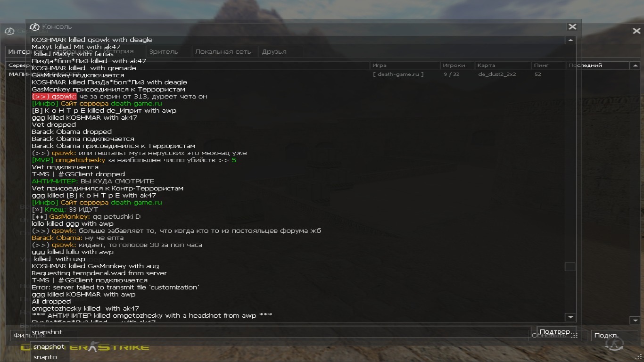Choose 'snapshot' from the autocomplete list
The height and width of the screenshot is (362, 644).
click(49, 346)
